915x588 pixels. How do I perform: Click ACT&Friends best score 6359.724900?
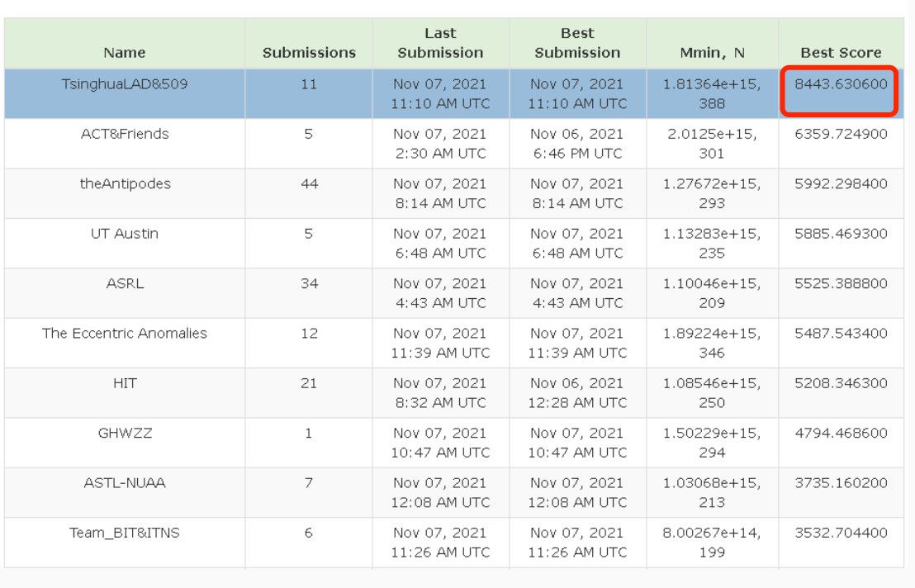pos(841,134)
